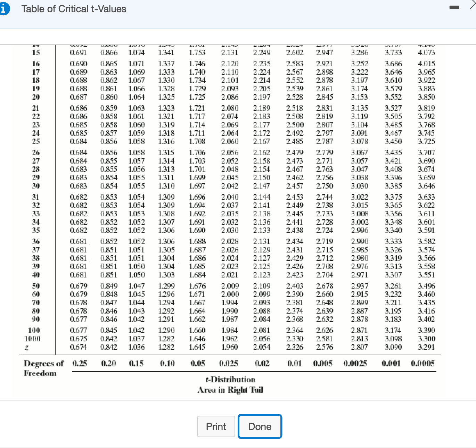Screen dimensions: 476x448
Task: Click the Print button
Action: 216,426
